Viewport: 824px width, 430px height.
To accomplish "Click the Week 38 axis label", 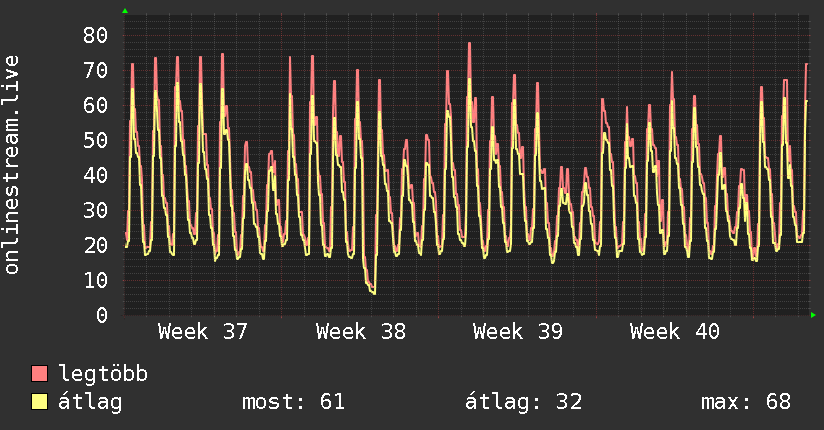I will 360,332.
